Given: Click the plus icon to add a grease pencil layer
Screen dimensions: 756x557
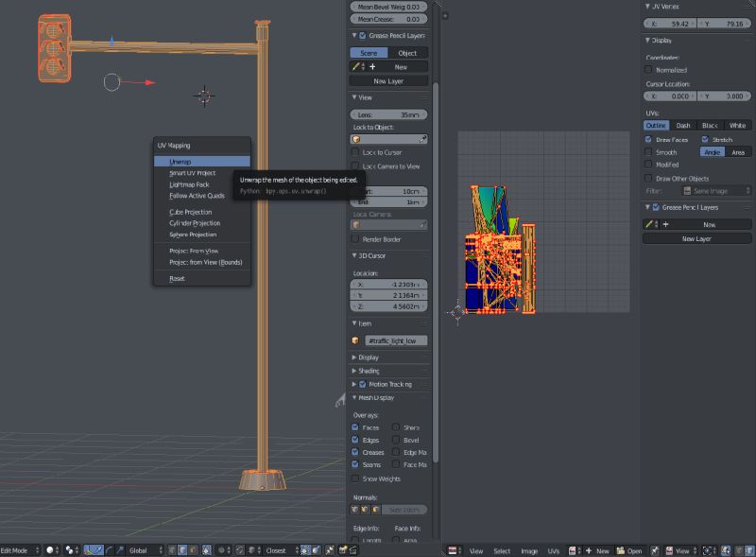Looking at the screenshot, I should tap(666, 223).
